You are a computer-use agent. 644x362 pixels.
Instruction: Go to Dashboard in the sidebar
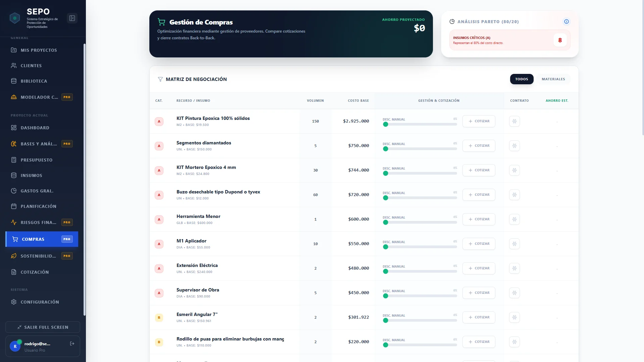point(35,128)
